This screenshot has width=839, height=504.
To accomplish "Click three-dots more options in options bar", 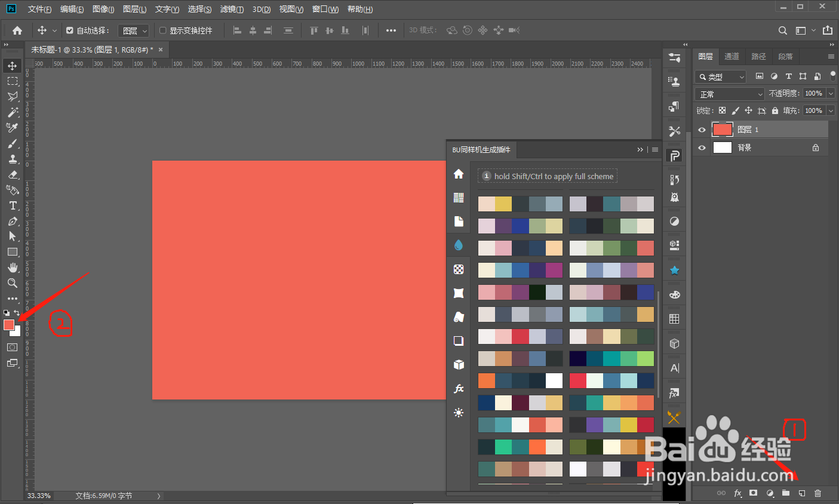I will click(391, 30).
